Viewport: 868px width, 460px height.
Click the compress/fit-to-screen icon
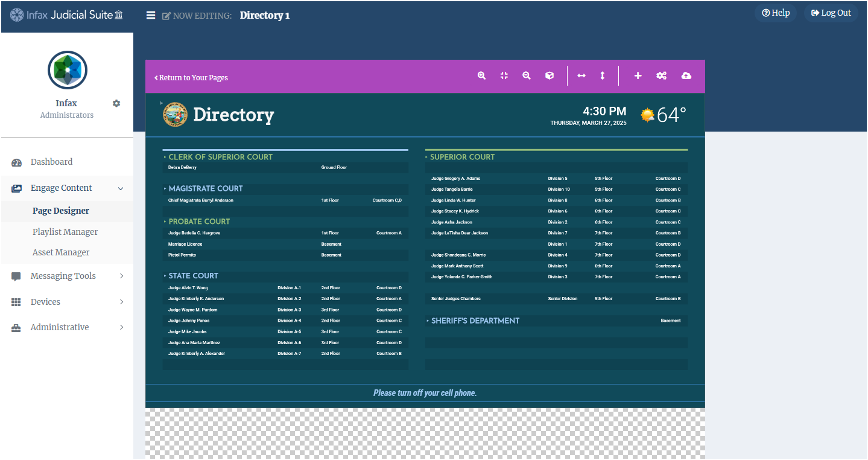coord(504,76)
